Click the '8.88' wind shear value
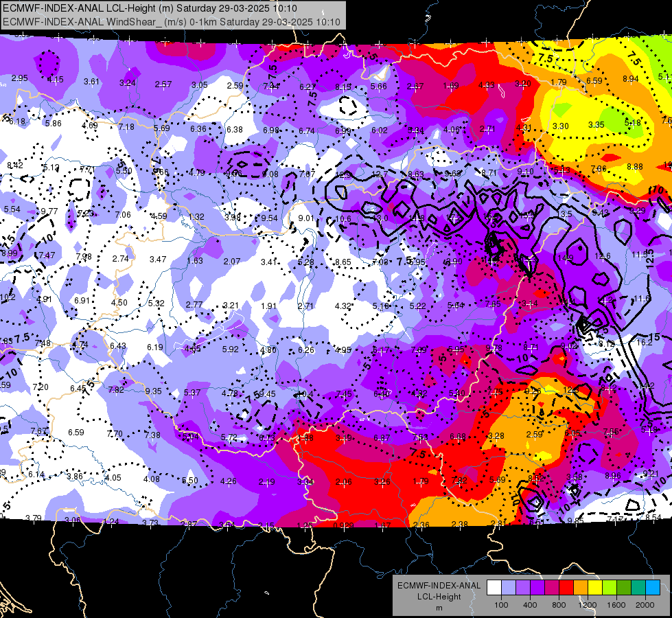This screenshot has width=672, height=618. [635, 166]
